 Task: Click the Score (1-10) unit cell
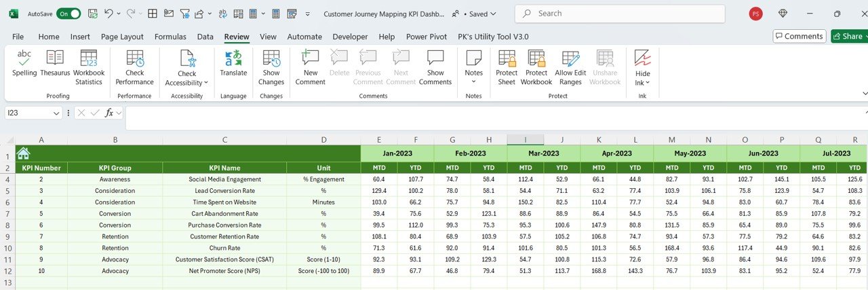pyautogui.click(x=323, y=259)
